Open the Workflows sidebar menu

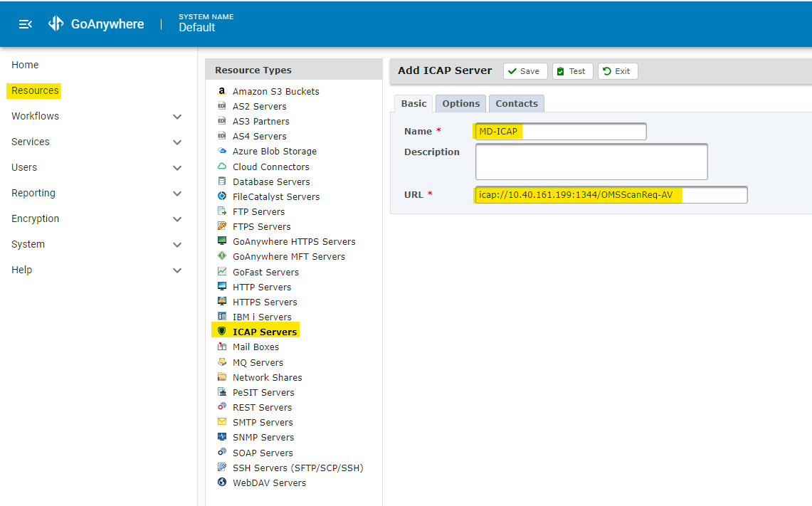tap(35, 116)
